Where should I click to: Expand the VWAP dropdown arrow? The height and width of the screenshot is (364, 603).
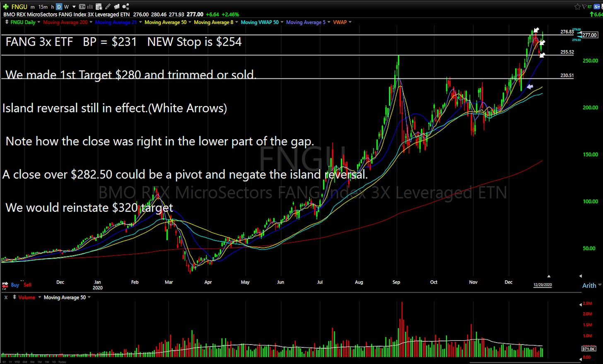[350, 22]
